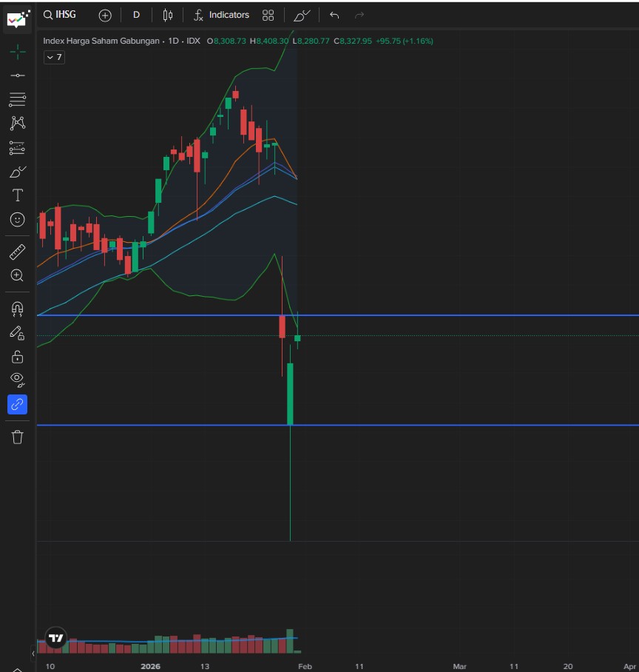Toggle the highlighted link drawings sync button
The height and width of the screenshot is (672, 639).
[x=18, y=405]
